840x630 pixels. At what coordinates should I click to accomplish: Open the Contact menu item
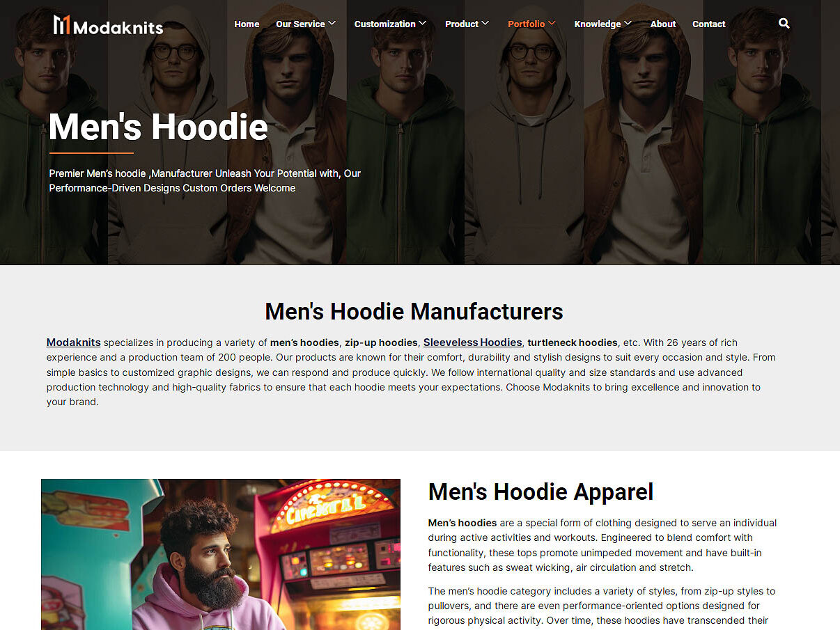pyautogui.click(x=709, y=24)
